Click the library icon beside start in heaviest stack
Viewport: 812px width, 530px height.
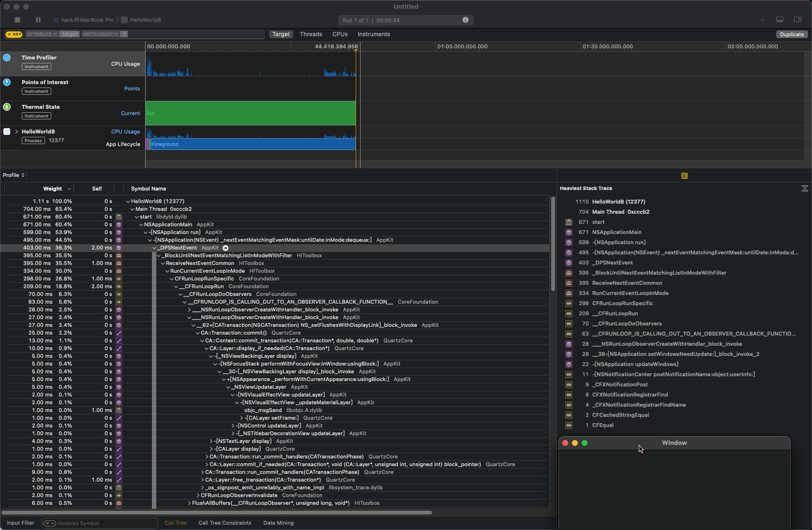click(x=569, y=222)
